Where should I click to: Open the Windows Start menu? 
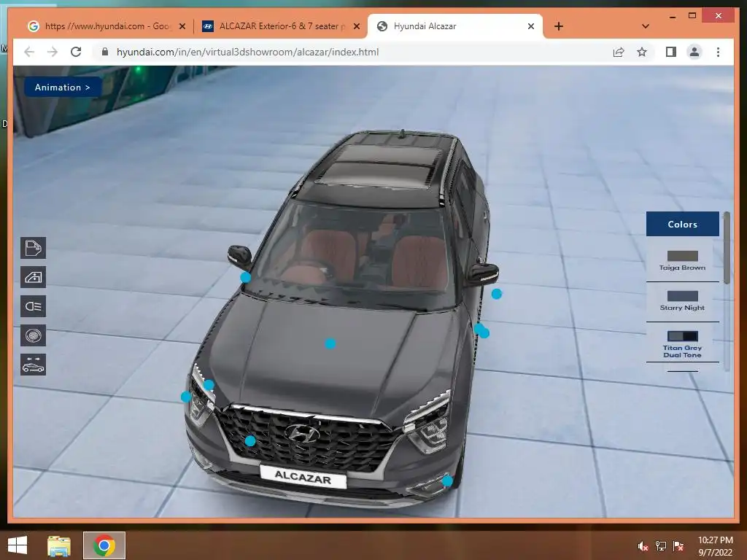pyautogui.click(x=18, y=545)
